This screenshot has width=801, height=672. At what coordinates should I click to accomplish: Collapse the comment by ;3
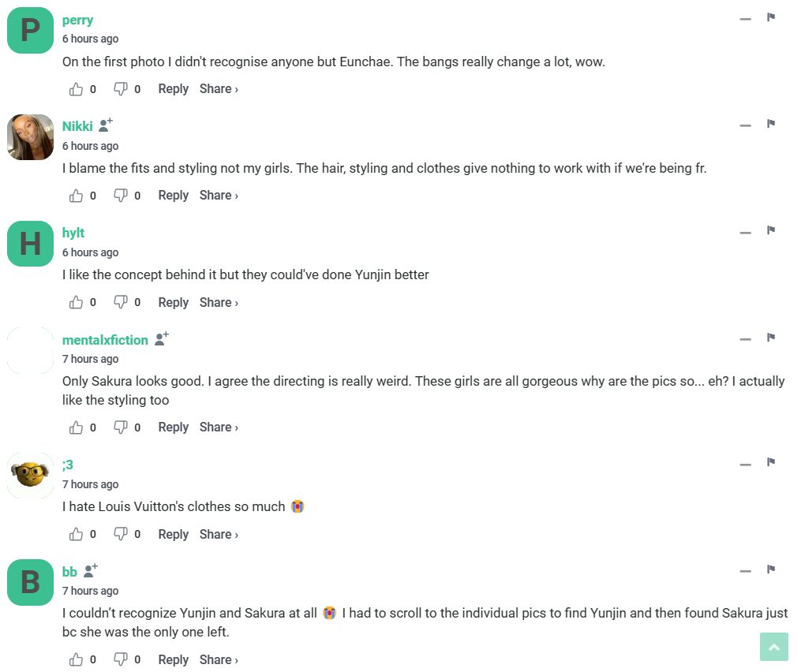click(745, 465)
